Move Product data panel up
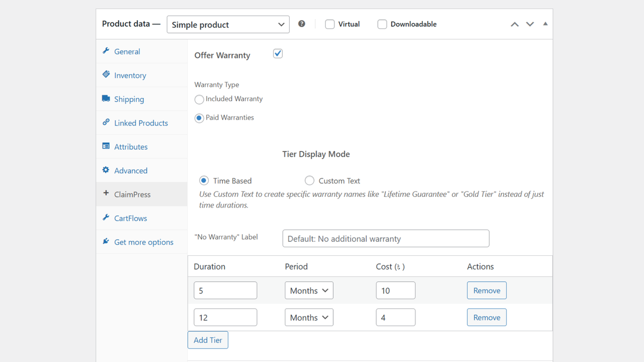Image resolution: width=644 pixels, height=362 pixels. point(515,24)
